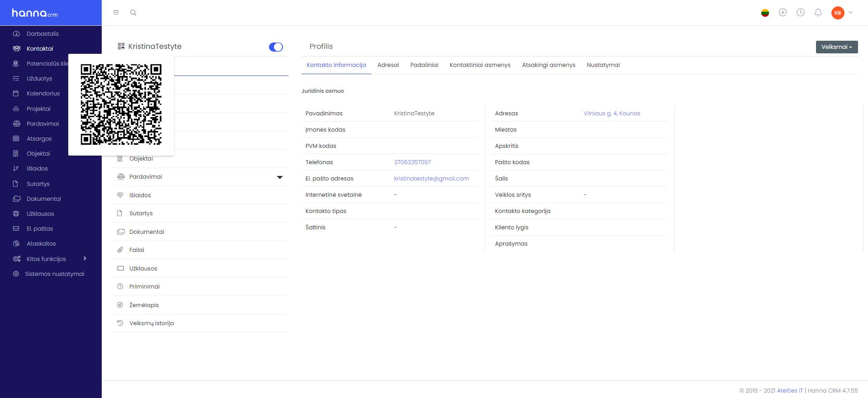Image resolution: width=868 pixels, height=398 pixels.
Task: Open address Vilniaus g. 4, Kaunas
Action: pos(612,114)
